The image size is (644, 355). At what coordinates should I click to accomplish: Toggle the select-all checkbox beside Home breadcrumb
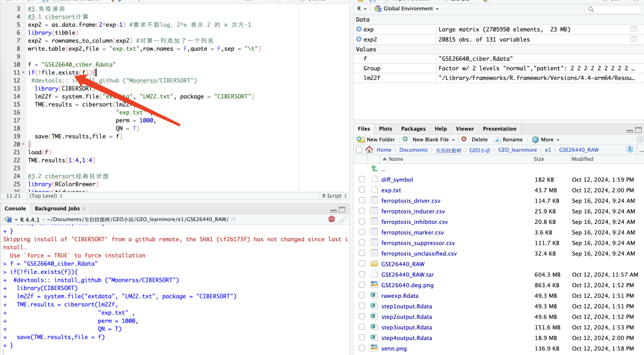pos(360,150)
